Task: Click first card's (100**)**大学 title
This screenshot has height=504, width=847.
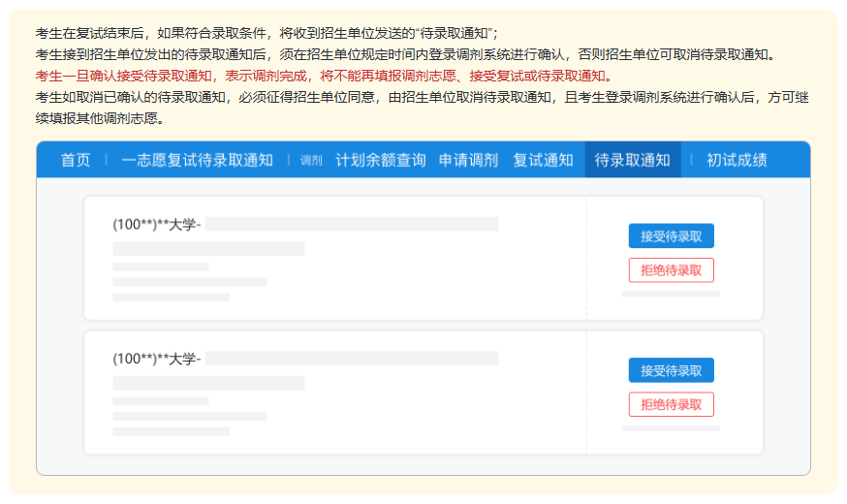Action: [x=157, y=224]
